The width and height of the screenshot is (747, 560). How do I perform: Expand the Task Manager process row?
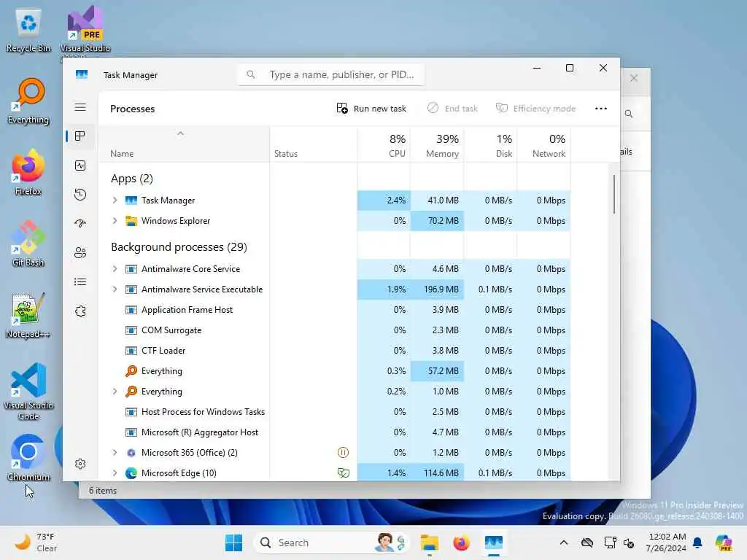115,201
